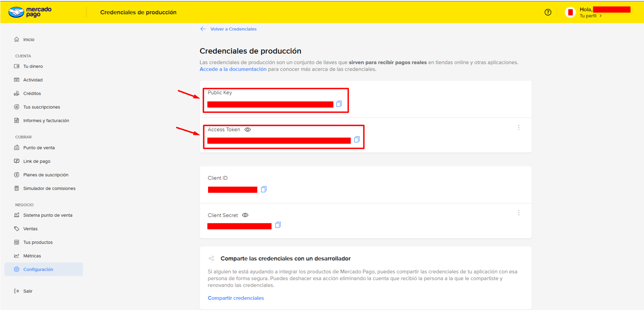The width and height of the screenshot is (644, 311).
Task: Click the profile avatar icon
Action: click(x=570, y=13)
